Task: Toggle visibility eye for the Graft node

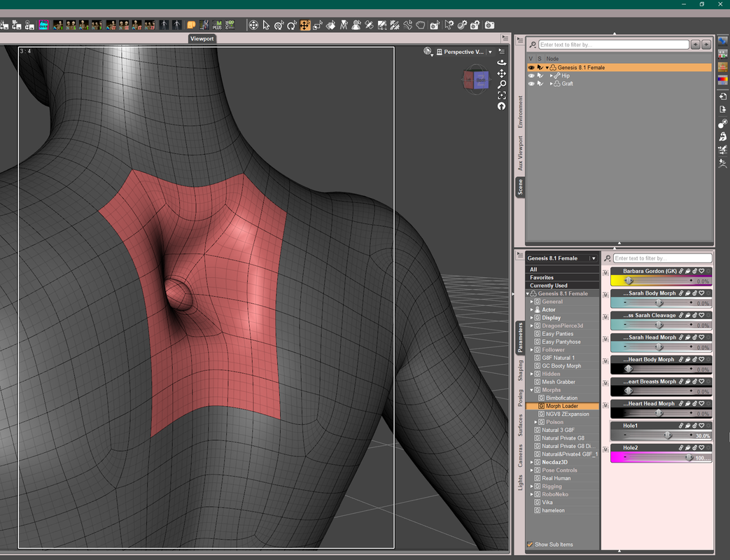Action: [x=531, y=83]
